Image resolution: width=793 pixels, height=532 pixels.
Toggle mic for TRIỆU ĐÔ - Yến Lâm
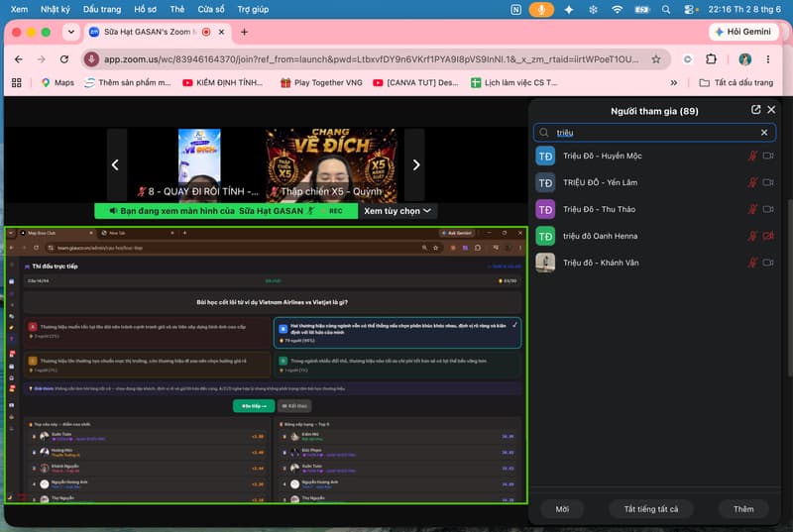coord(752,182)
